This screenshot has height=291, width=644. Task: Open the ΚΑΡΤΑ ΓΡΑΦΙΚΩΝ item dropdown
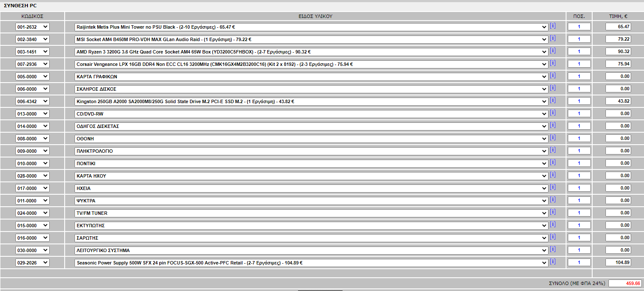click(x=311, y=77)
